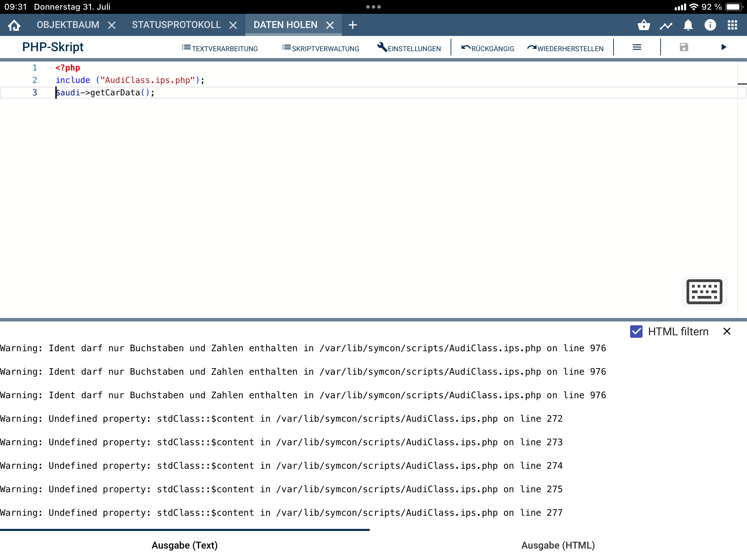Run the script with play button
The image size is (747, 560).
723,47
